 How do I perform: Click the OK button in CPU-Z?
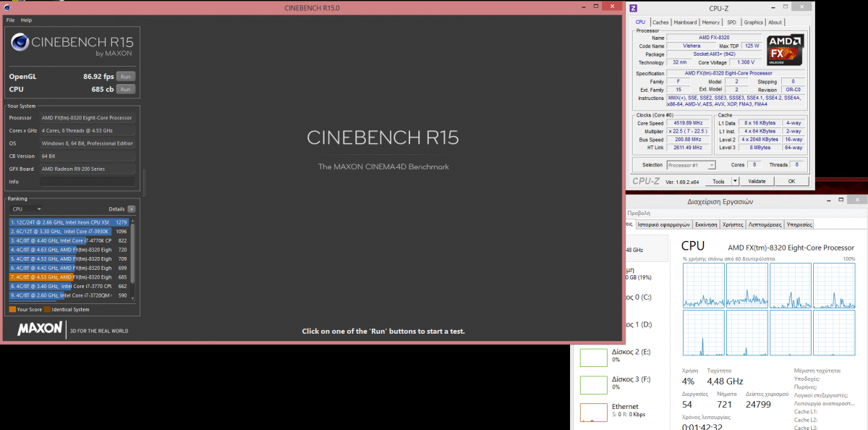[x=791, y=181]
